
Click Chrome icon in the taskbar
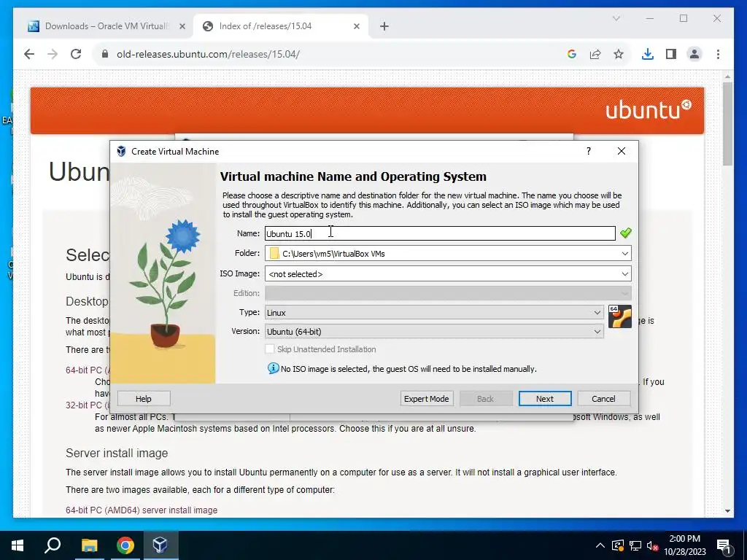(x=125, y=545)
